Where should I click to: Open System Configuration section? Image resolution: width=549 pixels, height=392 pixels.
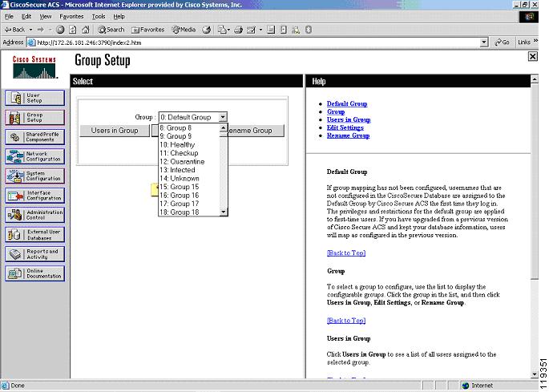click(x=34, y=176)
